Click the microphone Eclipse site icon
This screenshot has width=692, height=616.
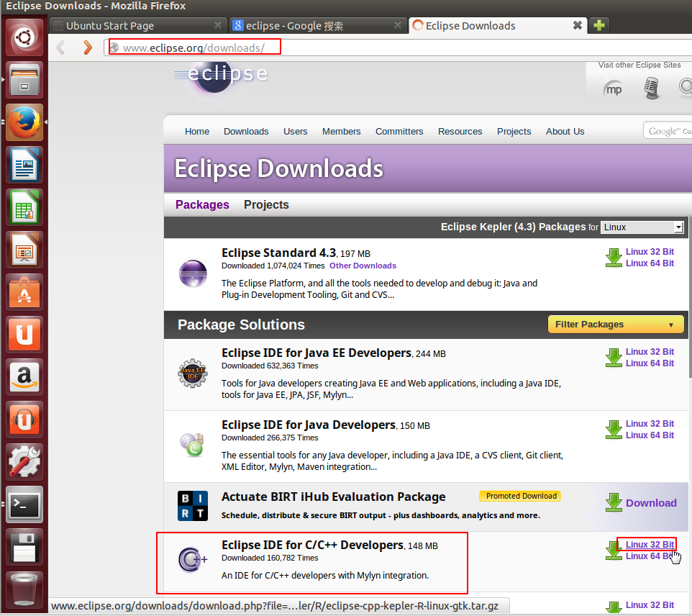coord(652,88)
